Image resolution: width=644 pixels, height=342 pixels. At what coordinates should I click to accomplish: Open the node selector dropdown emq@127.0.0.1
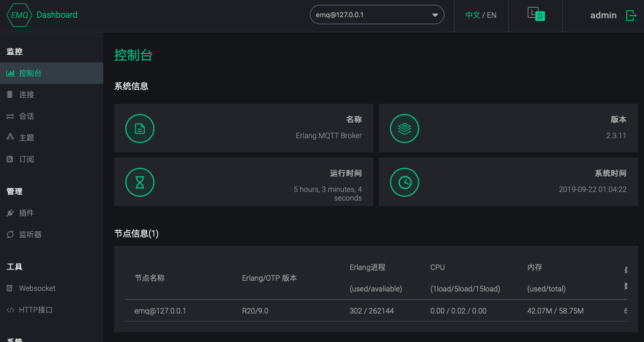click(377, 15)
